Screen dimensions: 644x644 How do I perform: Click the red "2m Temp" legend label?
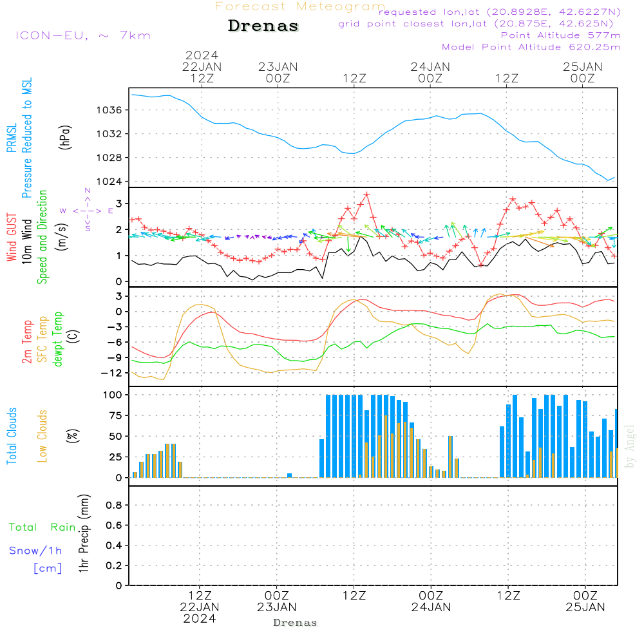pos(26,342)
